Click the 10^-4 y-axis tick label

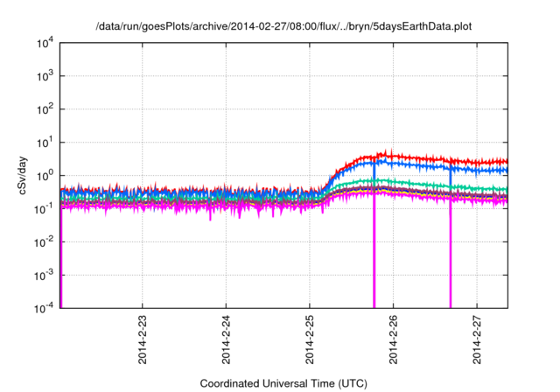44,308
